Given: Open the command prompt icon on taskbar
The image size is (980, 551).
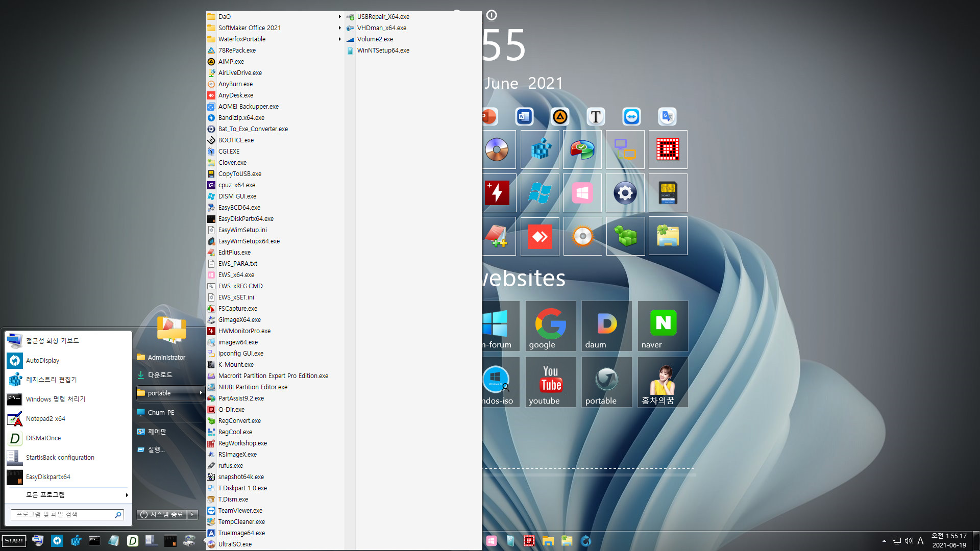Looking at the screenshot, I should click(95, 541).
